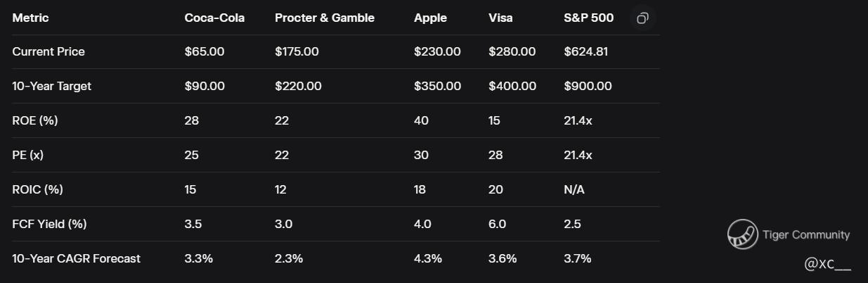Select the Coca-Cola column header

(214, 18)
